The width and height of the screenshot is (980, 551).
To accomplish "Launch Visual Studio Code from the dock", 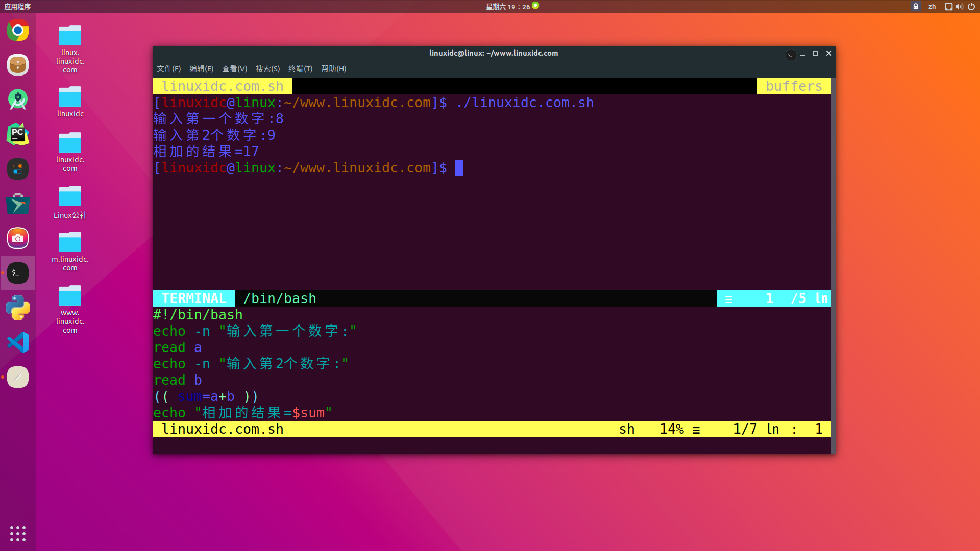I will click(x=18, y=342).
